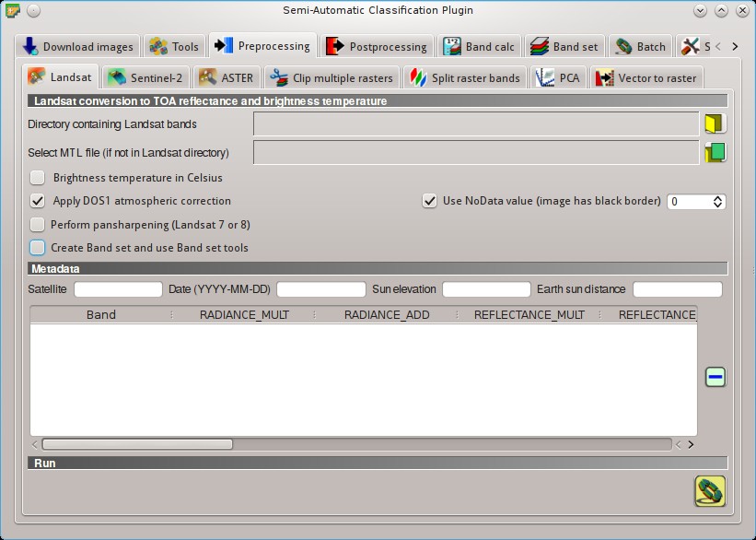This screenshot has height=540, width=756.
Task: Open Split raster bands tab
Action: pos(464,77)
